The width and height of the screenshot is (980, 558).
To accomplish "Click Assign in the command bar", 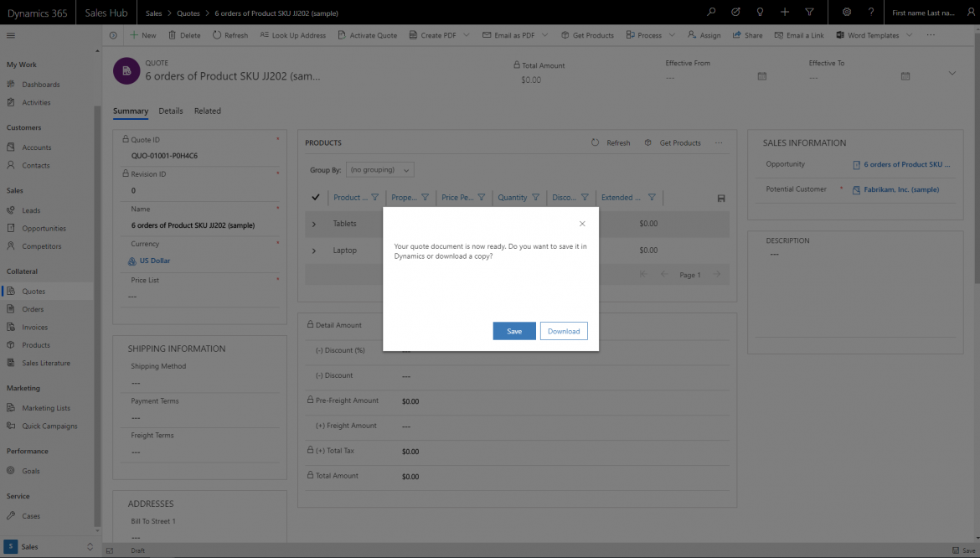I will [704, 36].
